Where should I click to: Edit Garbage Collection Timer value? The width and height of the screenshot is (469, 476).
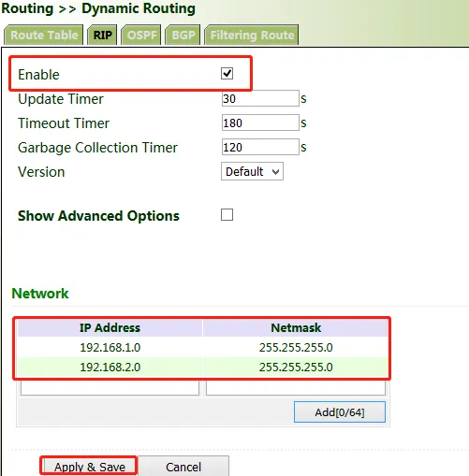[260, 147]
